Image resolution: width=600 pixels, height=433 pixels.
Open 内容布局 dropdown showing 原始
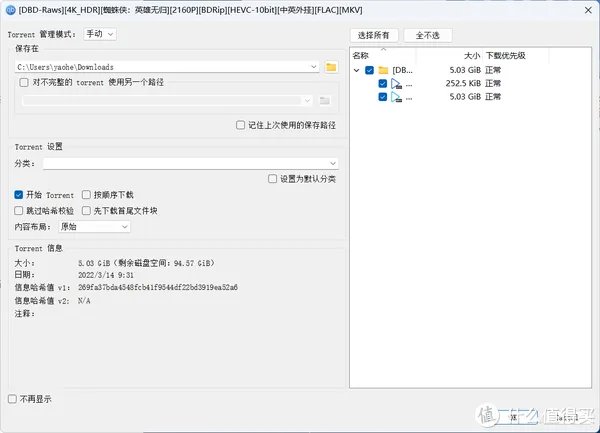click(x=95, y=226)
